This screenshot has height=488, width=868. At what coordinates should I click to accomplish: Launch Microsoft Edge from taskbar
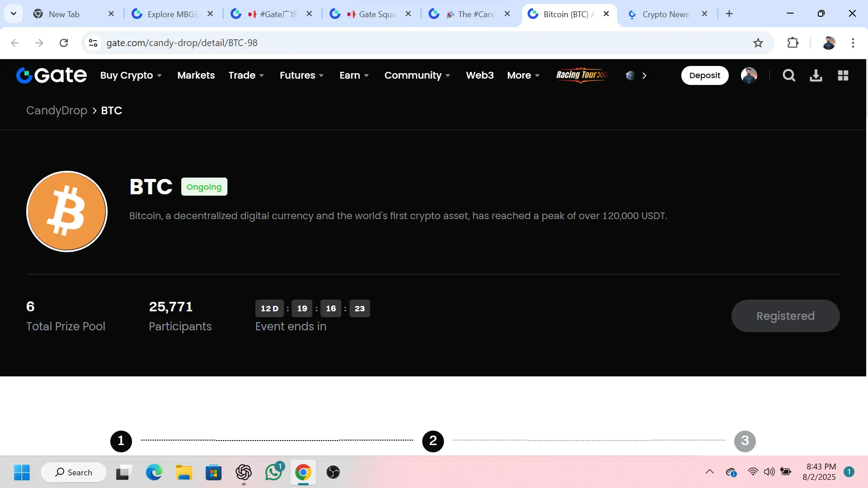(x=154, y=473)
